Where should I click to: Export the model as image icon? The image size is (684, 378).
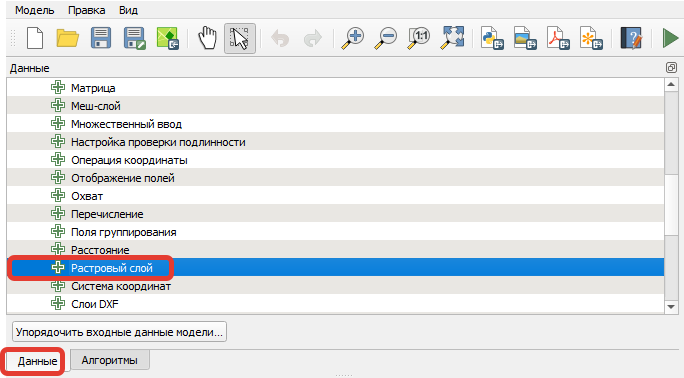pos(525,38)
